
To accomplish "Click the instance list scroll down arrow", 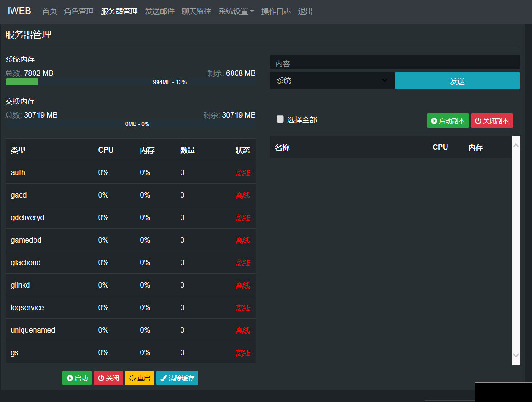I will point(515,355).
